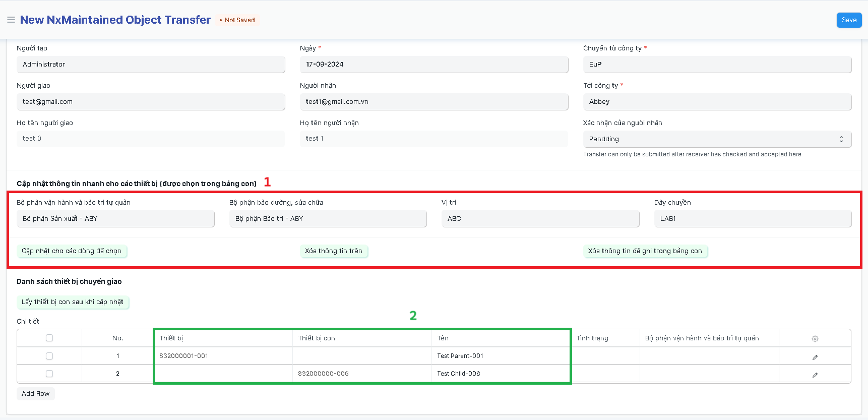Click 'Cập nhật cho các dòng đã chọn'

[72, 251]
